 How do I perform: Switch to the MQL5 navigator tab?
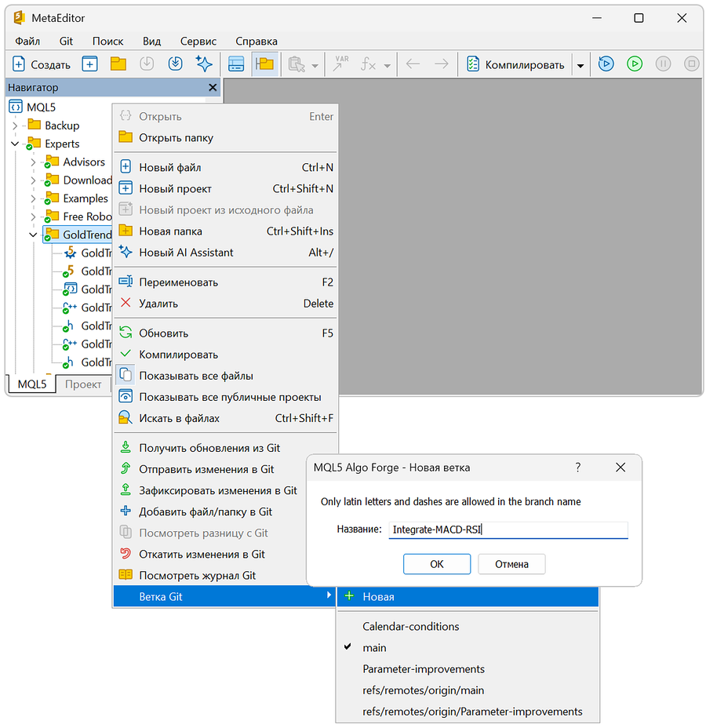click(32, 384)
